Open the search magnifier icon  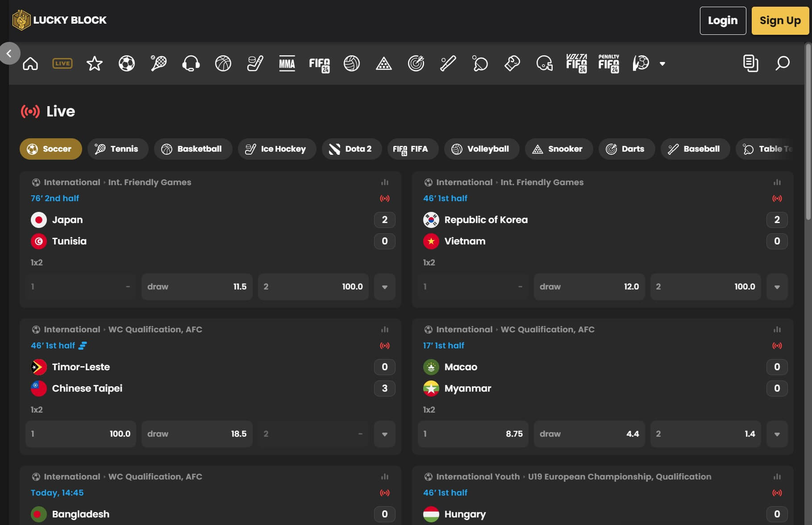783,63
